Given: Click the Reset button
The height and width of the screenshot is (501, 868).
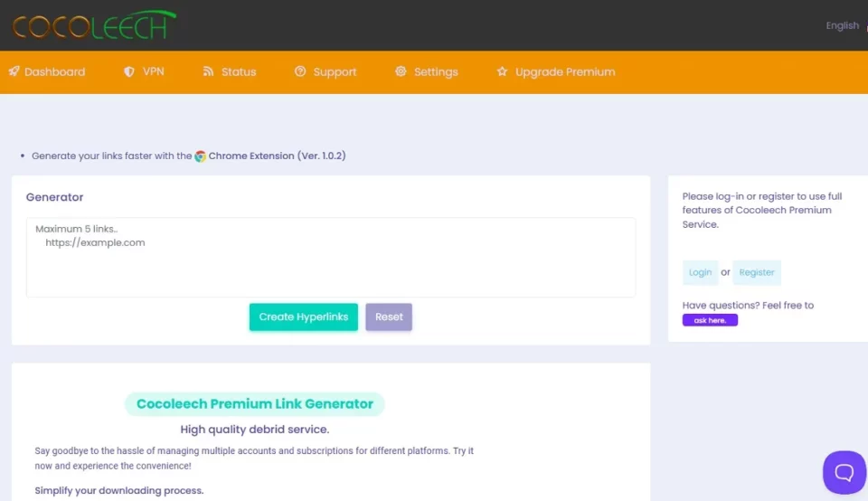Looking at the screenshot, I should coord(389,317).
